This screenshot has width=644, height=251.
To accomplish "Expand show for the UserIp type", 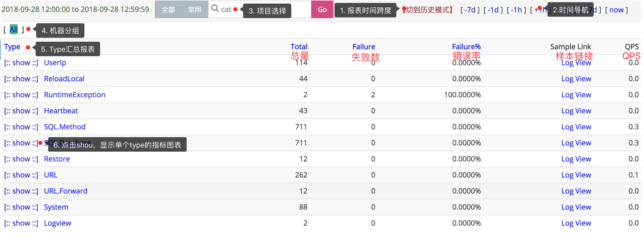I will 21,63.
